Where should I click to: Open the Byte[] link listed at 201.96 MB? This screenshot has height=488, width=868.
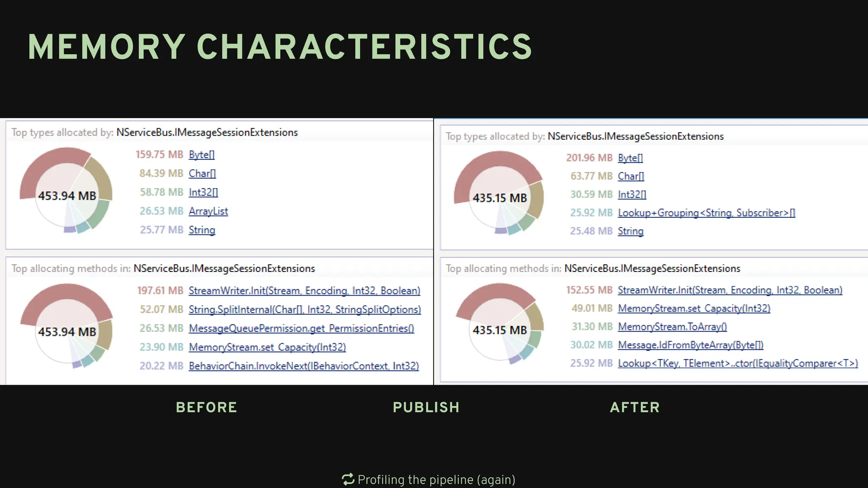point(631,158)
